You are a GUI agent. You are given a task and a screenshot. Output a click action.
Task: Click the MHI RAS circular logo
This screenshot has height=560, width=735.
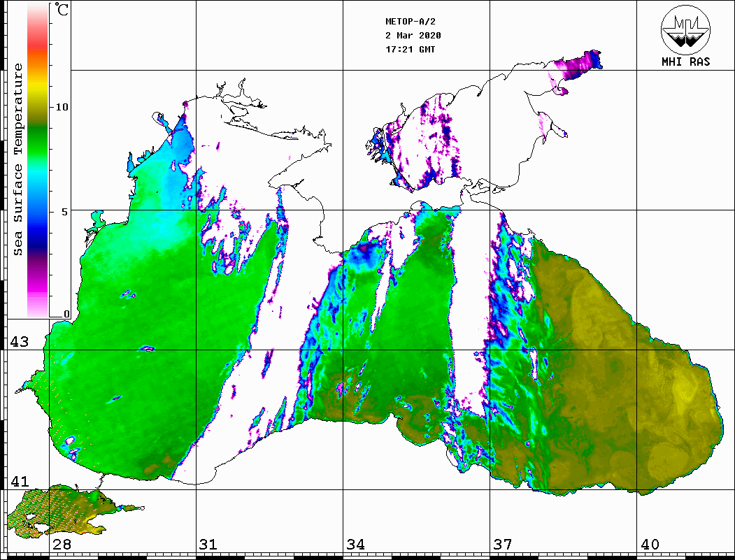coord(685,29)
